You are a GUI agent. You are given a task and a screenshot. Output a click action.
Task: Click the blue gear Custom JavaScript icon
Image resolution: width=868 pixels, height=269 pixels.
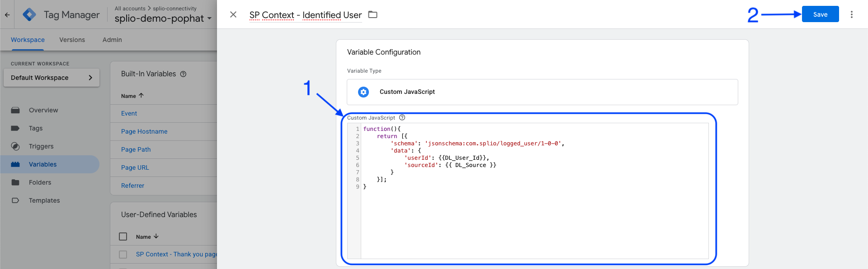click(x=363, y=92)
